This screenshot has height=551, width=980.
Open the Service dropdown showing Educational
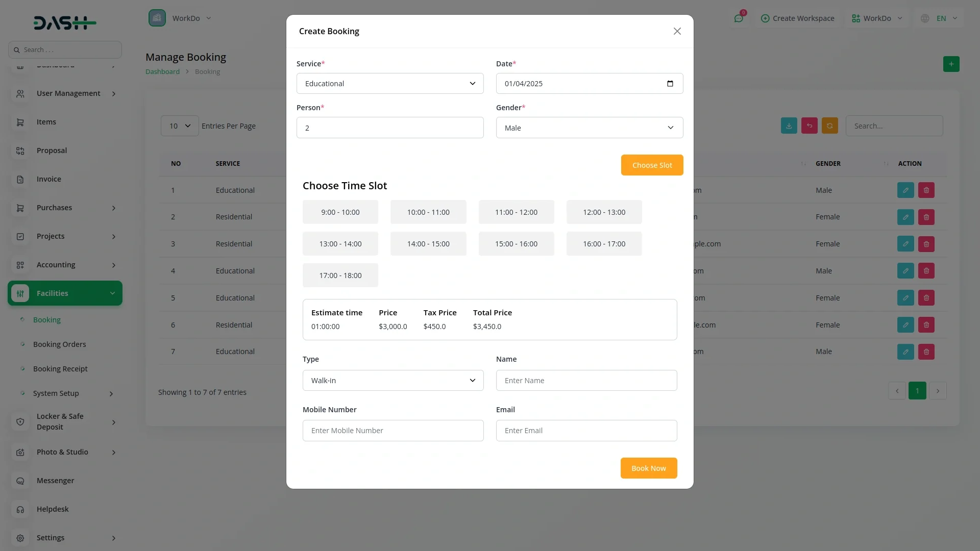[389, 84]
